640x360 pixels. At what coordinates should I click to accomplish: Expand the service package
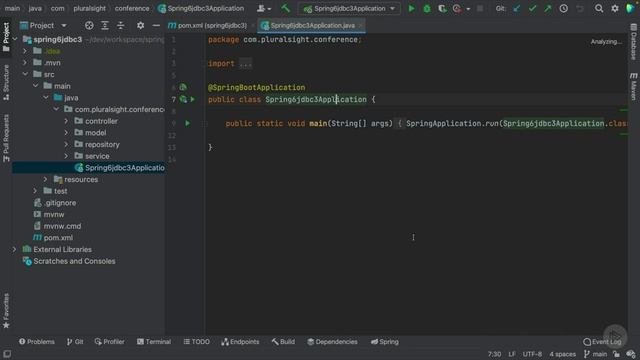point(66,156)
